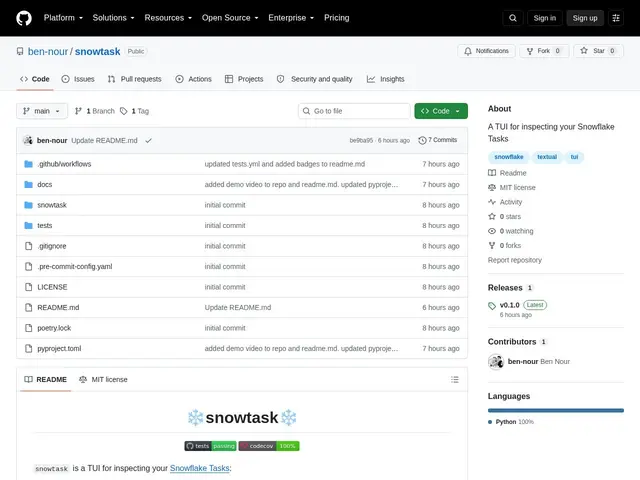Screen dimensions: 640x480
Task: Click the Report repository link
Action: click(x=515, y=260)
